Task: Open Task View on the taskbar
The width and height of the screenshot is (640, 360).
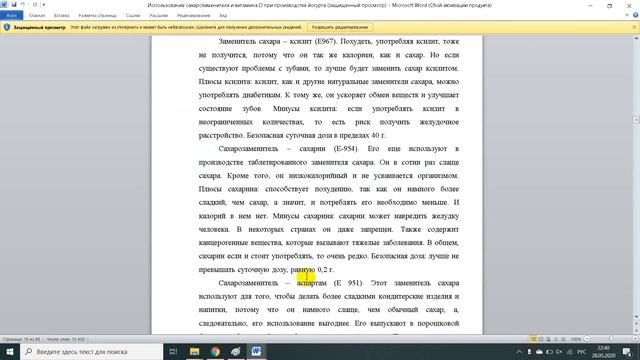Action: pyautogui.click(x=173, y=351)
